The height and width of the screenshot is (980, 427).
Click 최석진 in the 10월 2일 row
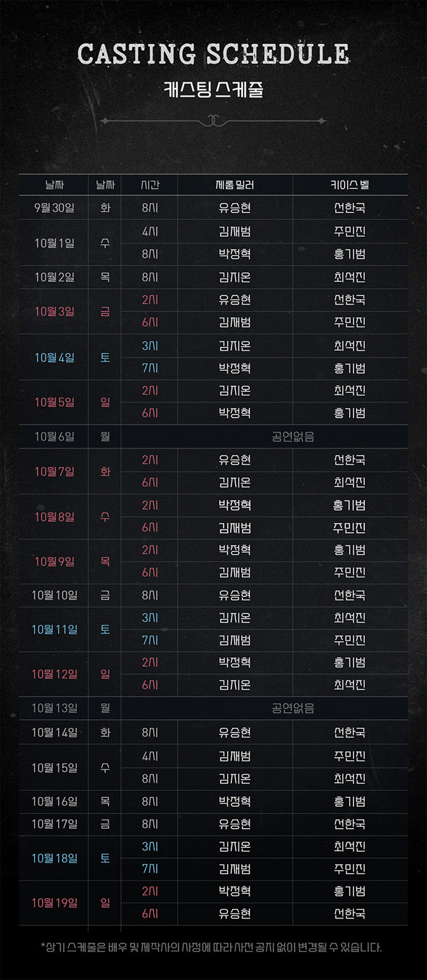pos(350,277)
